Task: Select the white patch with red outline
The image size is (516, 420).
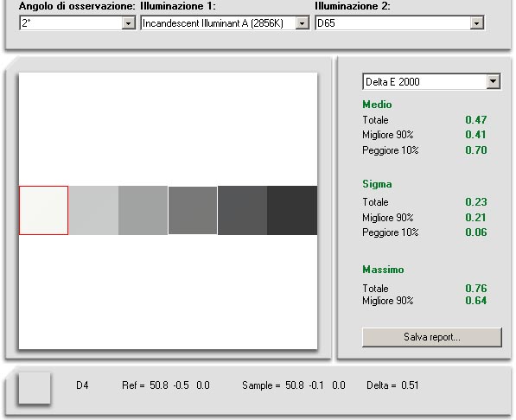Action: tap(44, 210)
